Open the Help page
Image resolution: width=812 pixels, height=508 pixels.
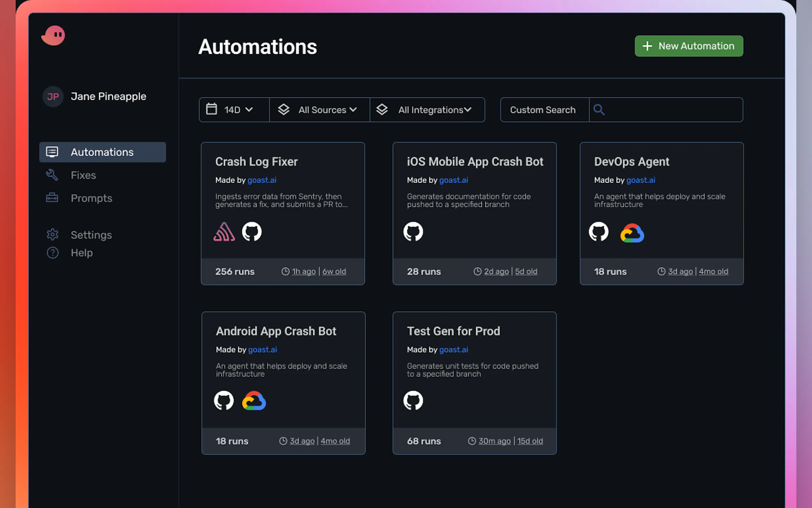[x=82, y=253]
